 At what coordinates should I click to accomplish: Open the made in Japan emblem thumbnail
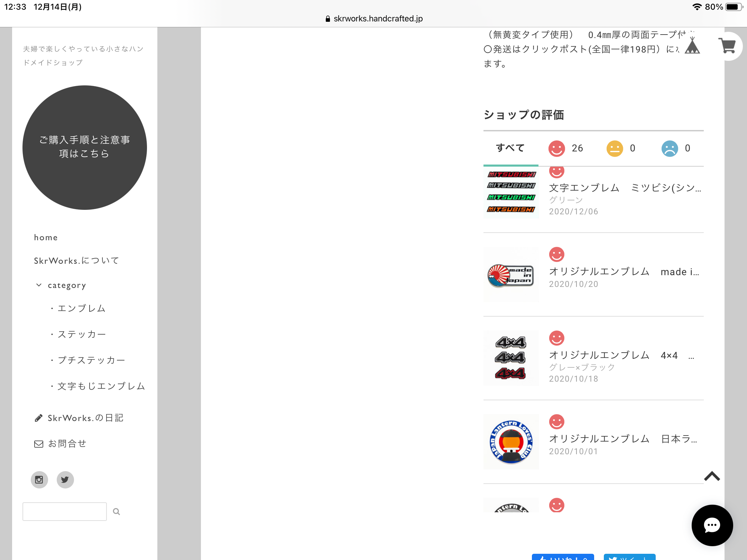pos(511,274)
